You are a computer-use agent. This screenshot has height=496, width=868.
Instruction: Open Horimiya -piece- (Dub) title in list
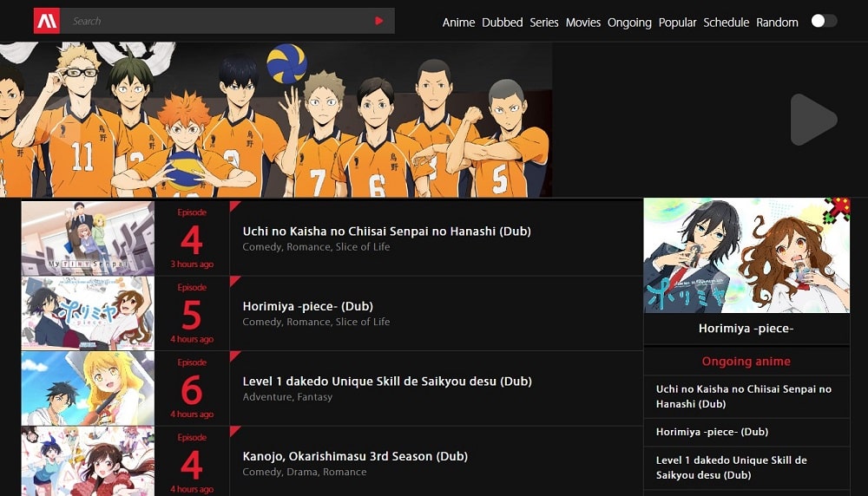(x=308, y=306)
